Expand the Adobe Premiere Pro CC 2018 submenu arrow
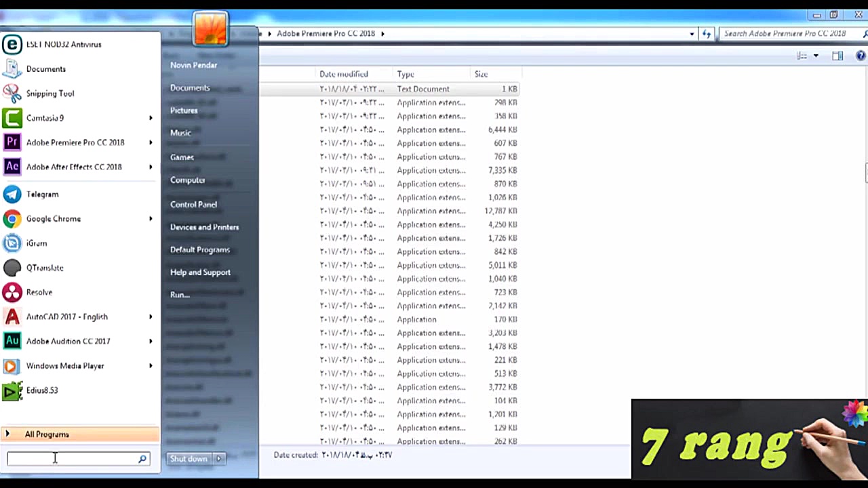The height and width of the screenshot is (488, 868). tap(151, 142)
